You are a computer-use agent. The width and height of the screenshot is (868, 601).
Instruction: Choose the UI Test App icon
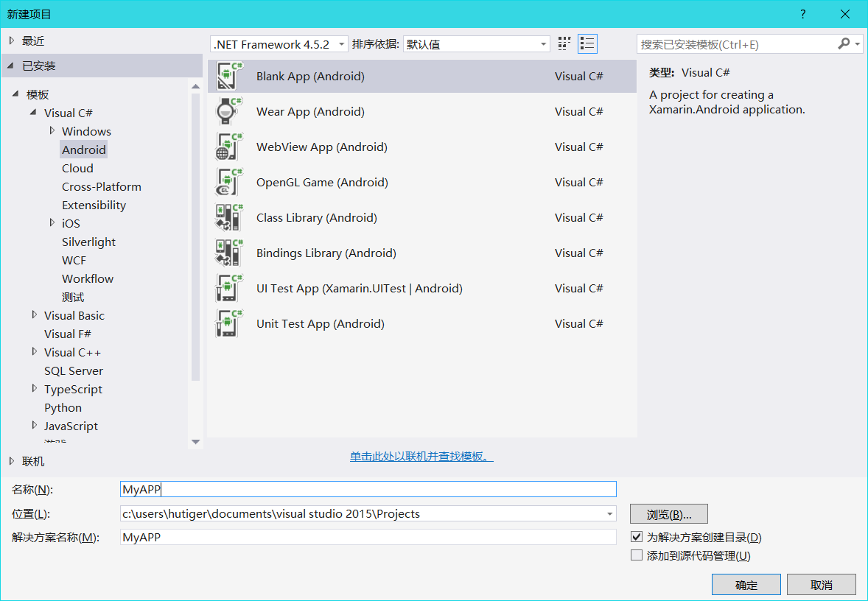[x=229, y=288]
